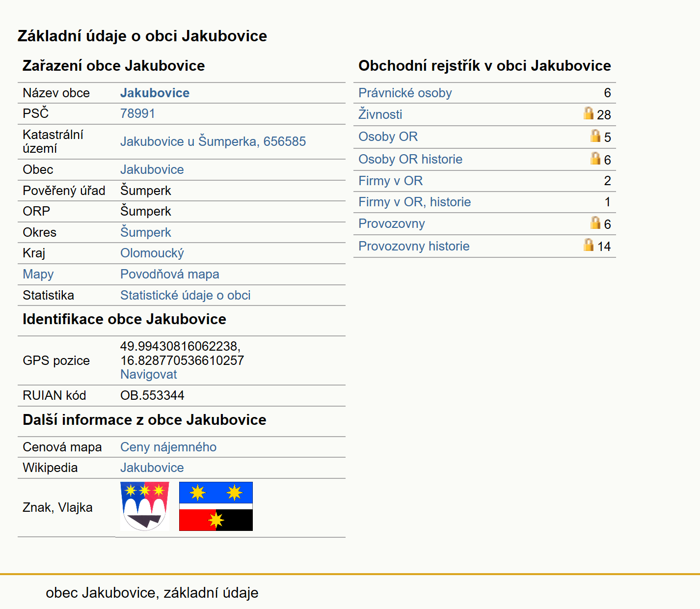This screenshot has width=700, height=609.
Task: Click the GPS pozice label
Action: pyautogui.click(x=56, y=360)
